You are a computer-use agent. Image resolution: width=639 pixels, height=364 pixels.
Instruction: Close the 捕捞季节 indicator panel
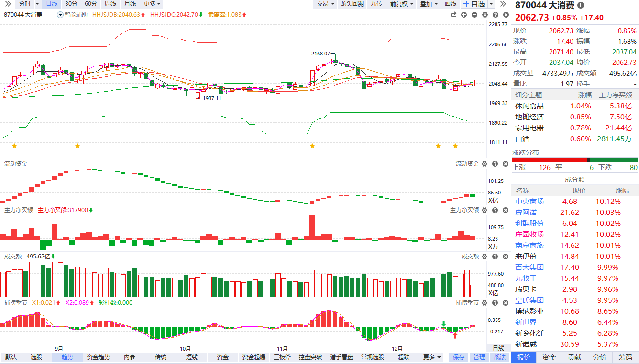click(505, 303)
